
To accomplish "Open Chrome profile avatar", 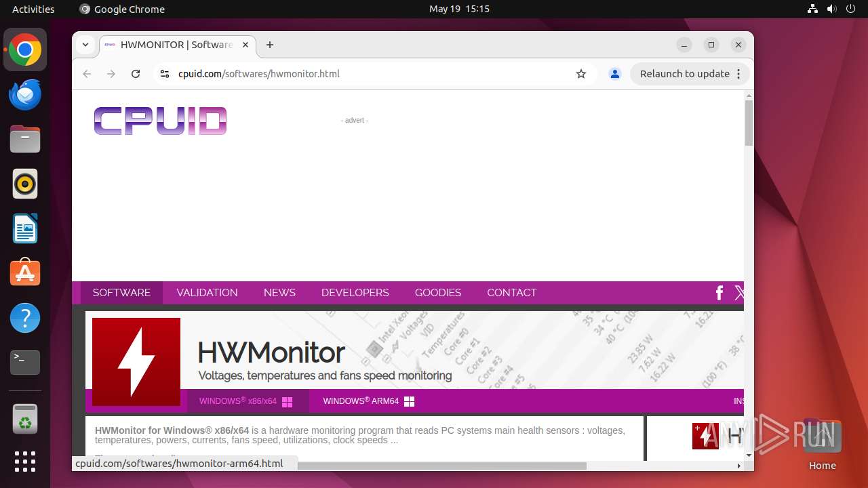I will pos(615,74).
